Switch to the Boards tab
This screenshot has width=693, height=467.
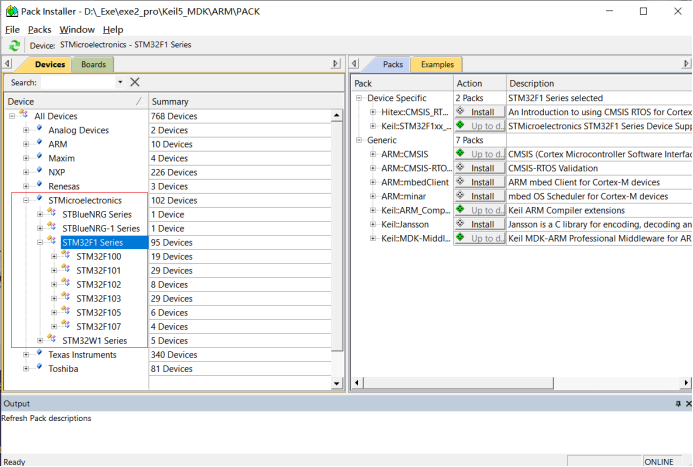[93, 65]
